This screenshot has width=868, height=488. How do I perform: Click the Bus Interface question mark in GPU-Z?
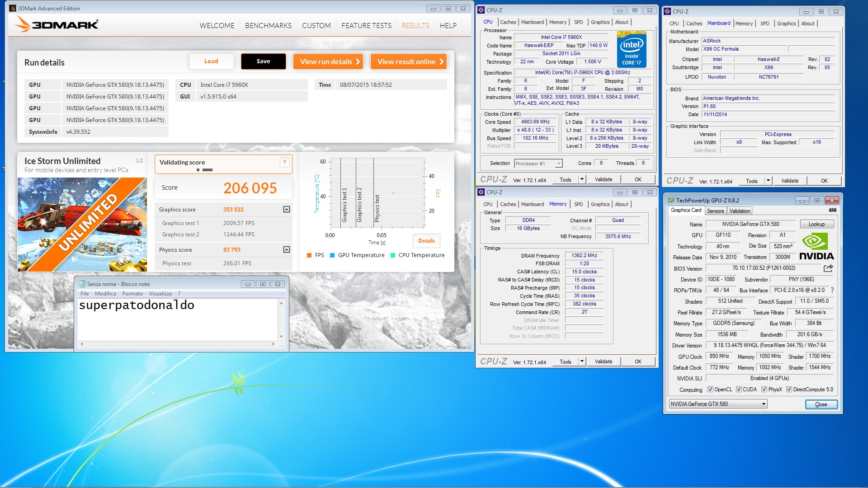point(832,290)
